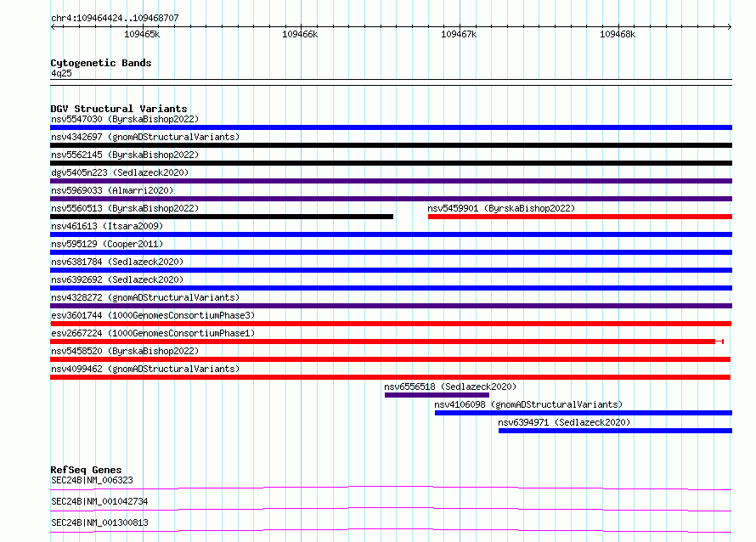The height and width of the screenshot is (542, 756).
Task: Open nsv4099462 (gnomADStructuralVariants) label
Action: point(145,369)
